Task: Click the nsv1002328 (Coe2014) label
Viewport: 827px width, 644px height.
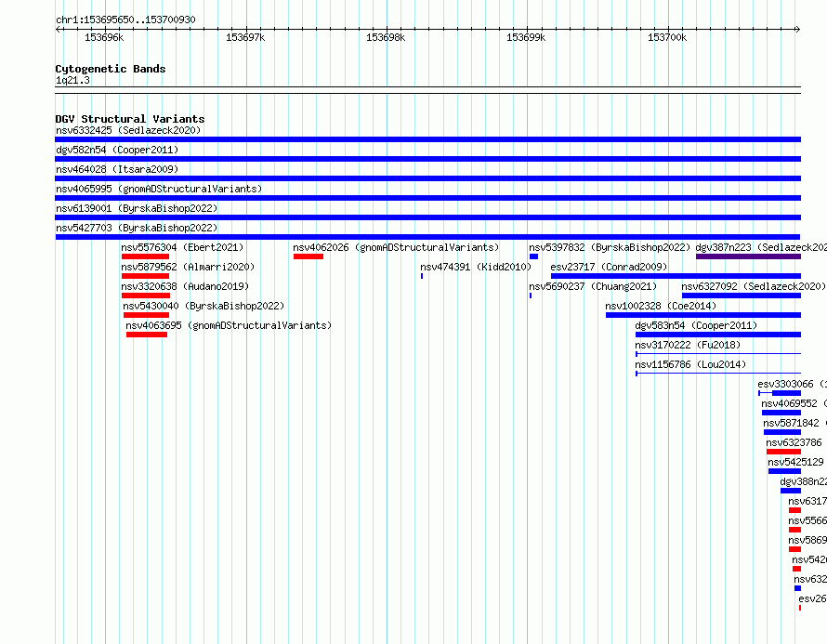Action: tap(661, 306)
